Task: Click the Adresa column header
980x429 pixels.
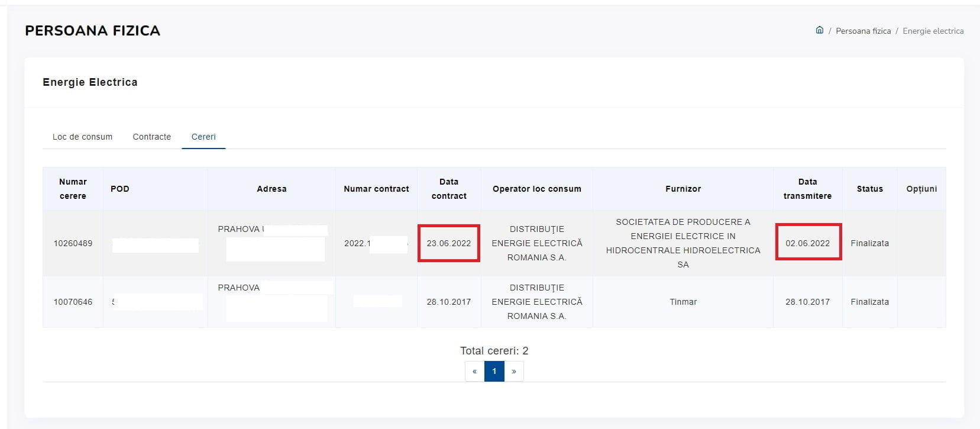Action: tap(271, 189)
